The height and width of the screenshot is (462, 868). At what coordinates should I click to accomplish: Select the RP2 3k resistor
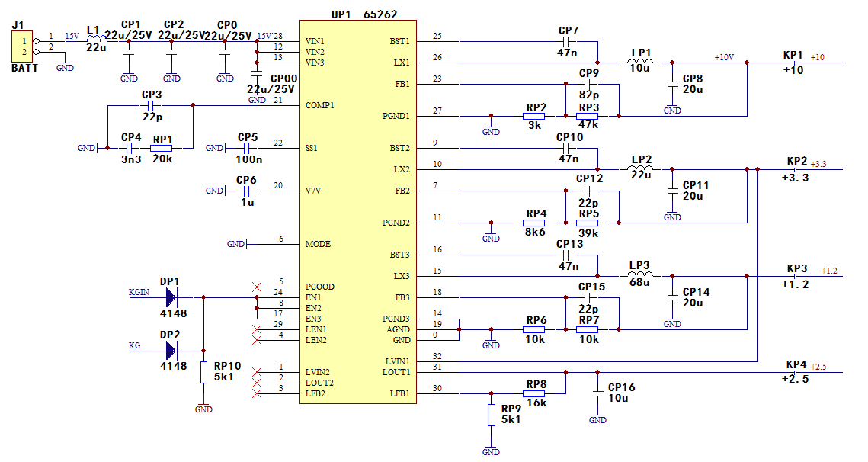tap(534, 117)
